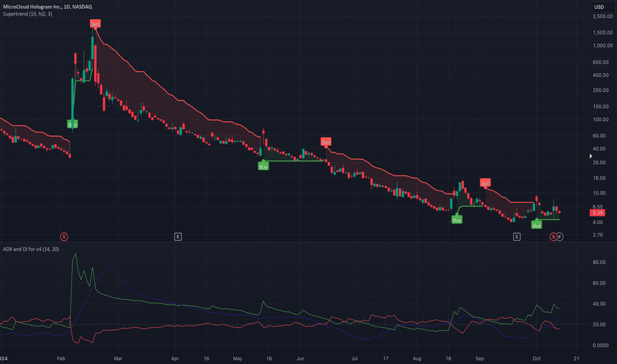Open the earnings event icon before April
Screen dimensions: 617x364
pos(178,236)
